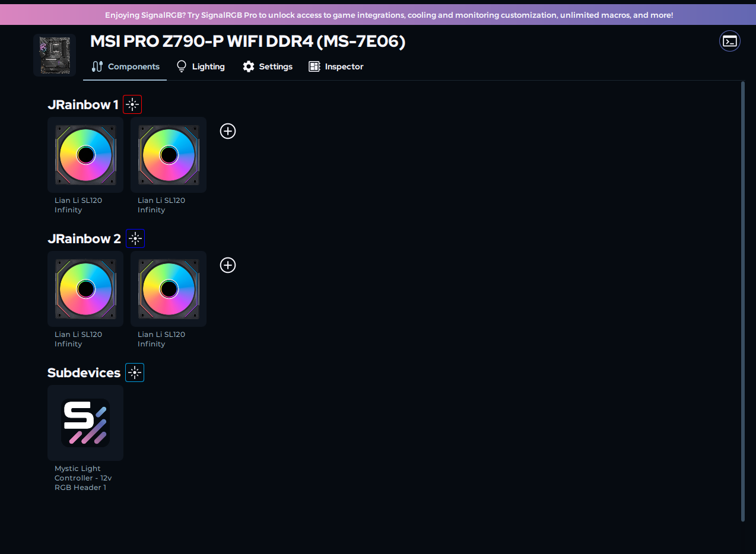Select second Lian Li fan in JRainbow 2
Viewport: 756px width, 554px height.
169,289
